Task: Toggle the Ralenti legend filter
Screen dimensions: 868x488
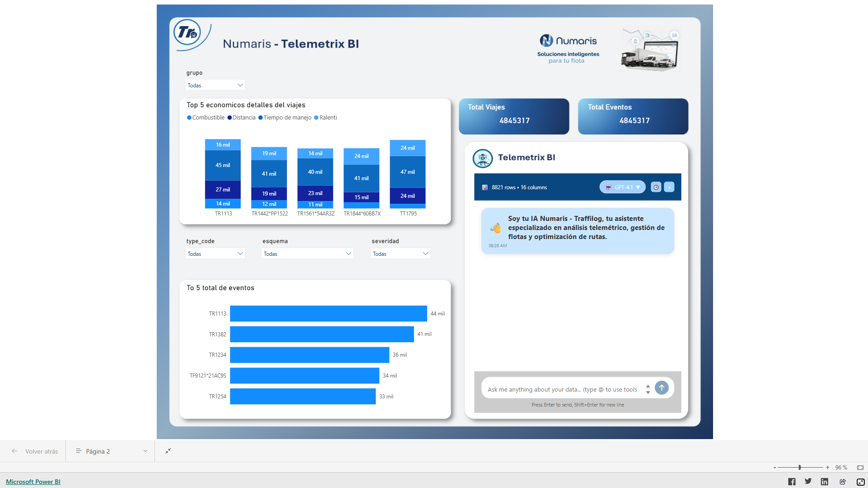Action: (x=325, y=117)
